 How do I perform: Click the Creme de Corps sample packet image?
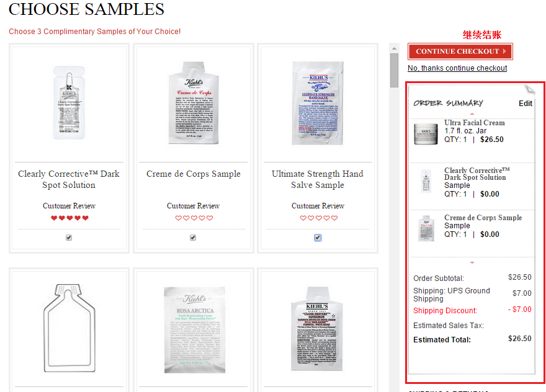pos(194,103)
